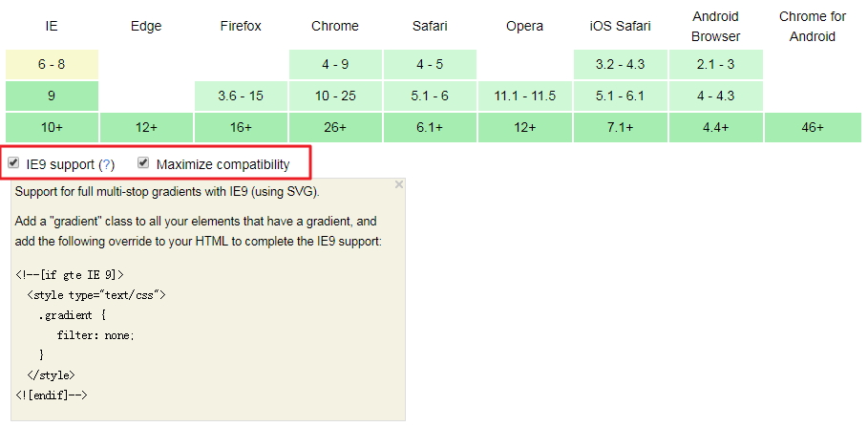Select Android Browser 4.4+ cell
The width and height of the screenshot is (868, 427).
coord(716,127)
